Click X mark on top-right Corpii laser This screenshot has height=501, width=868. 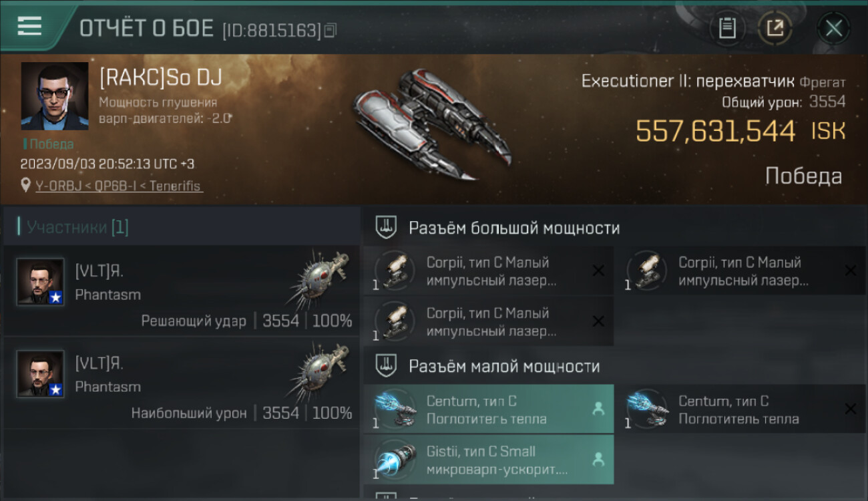coord(850,271)
